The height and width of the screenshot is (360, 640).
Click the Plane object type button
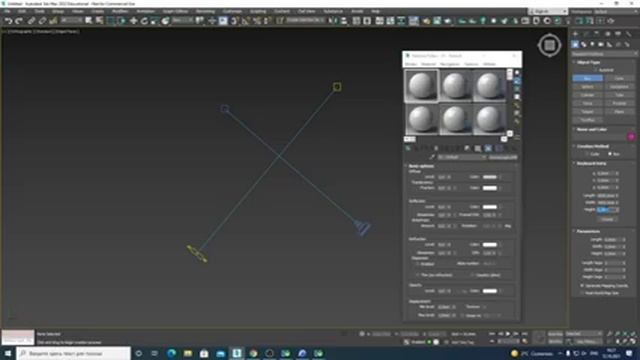tap(619, 112)
